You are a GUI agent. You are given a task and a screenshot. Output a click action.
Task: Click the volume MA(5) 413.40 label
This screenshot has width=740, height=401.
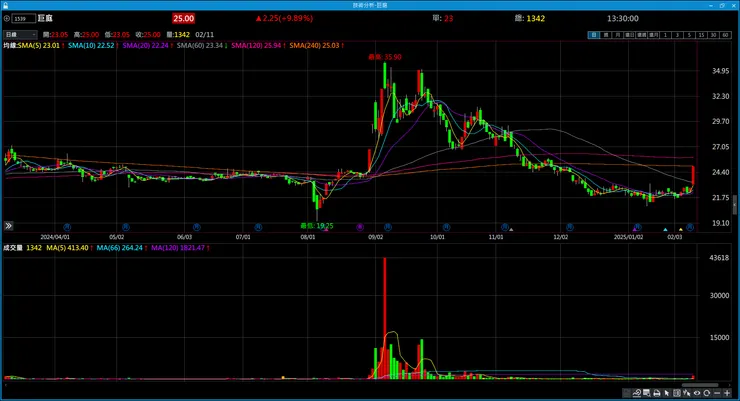point(67,248)
